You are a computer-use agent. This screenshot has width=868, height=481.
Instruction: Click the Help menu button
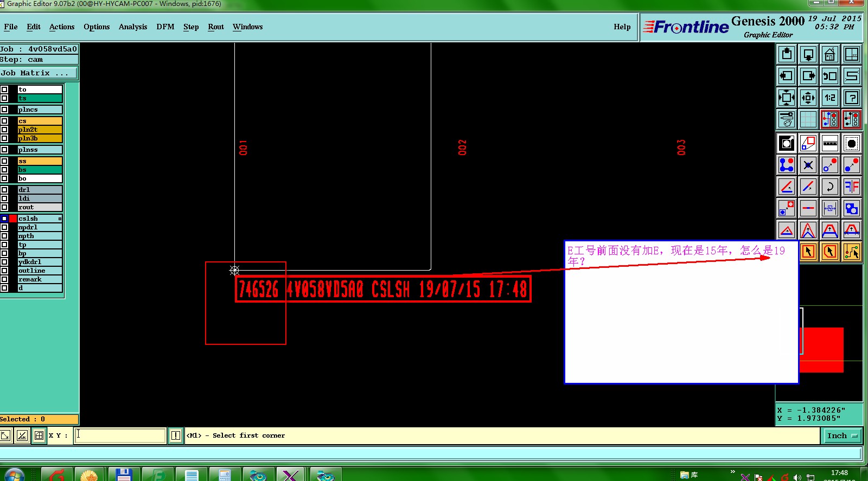click(x=622, y=27)
